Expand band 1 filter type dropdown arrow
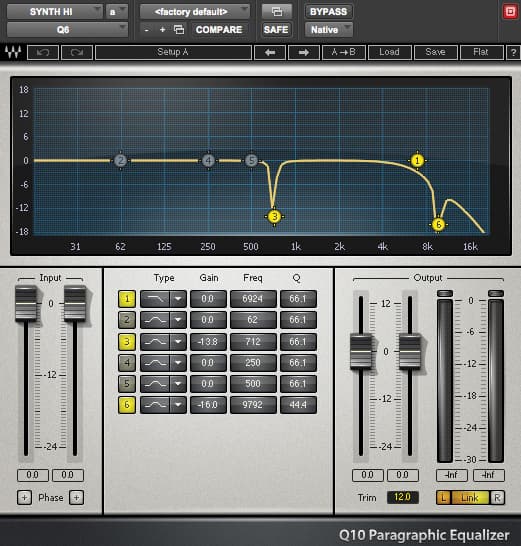Image resolution: width=521 pixels, height=546 pixels. (178, 299)
